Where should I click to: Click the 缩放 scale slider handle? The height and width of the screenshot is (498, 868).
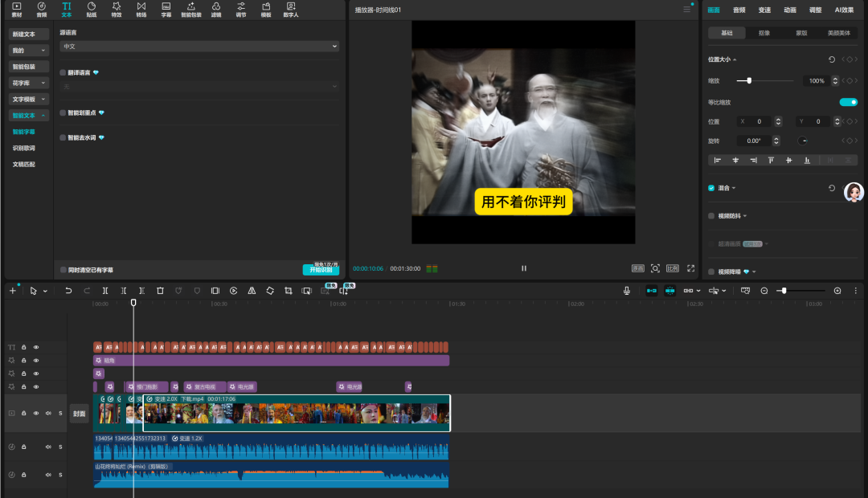pos(749,81)
